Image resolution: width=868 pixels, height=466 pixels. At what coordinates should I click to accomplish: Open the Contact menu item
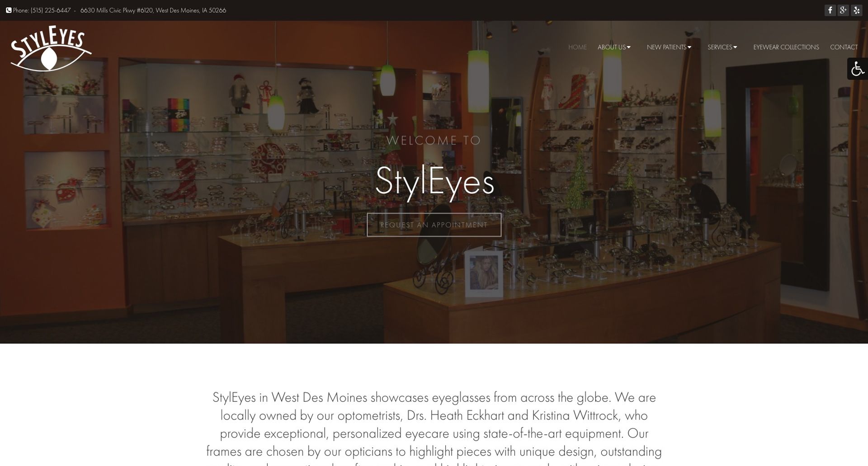point(844,47)
